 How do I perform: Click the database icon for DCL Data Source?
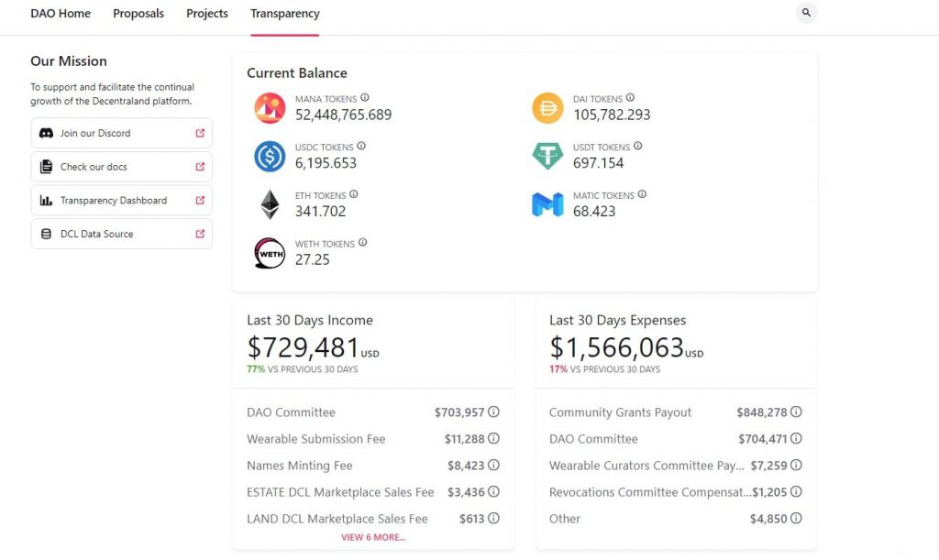pyautogui.click(x=46, y=234)
